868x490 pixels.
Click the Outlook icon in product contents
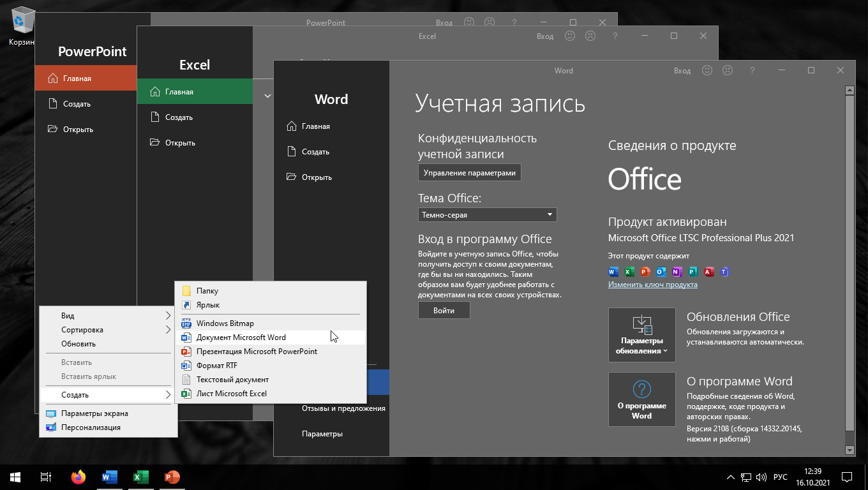pyautogui.click(x=661, y=272)
